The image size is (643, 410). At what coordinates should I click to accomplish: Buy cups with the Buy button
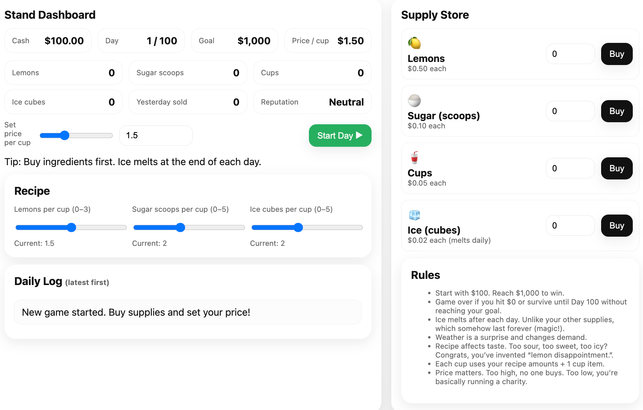click(616, 168)
